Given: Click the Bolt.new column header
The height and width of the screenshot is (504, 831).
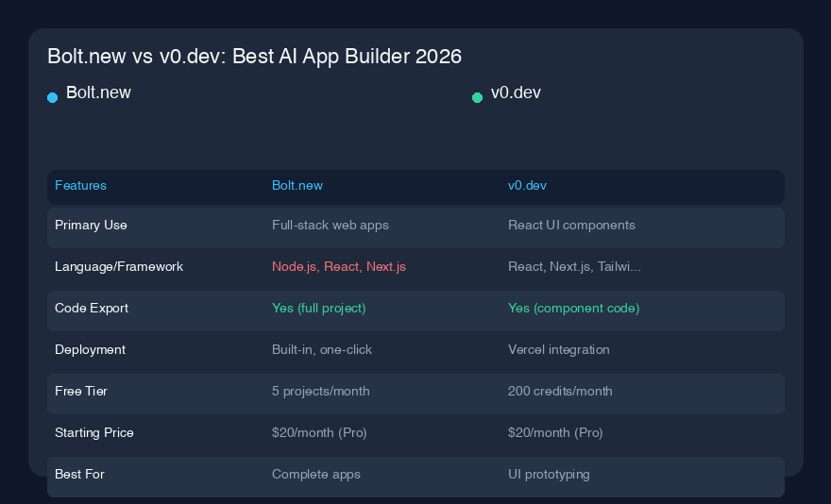Looking at the screenshot, I should [297, 186].
